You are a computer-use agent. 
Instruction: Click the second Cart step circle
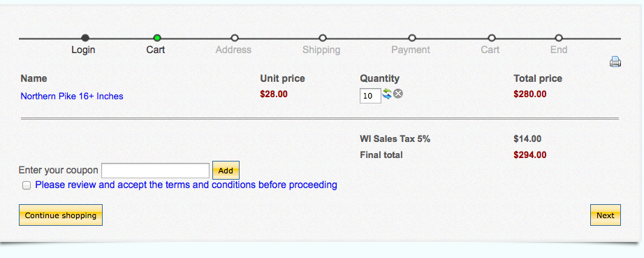click(x=492, y=38)
